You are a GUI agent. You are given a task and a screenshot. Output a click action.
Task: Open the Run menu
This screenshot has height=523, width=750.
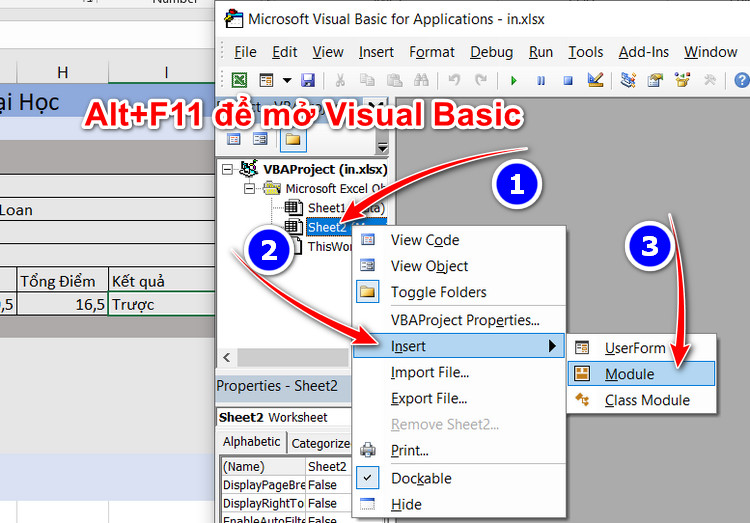tap(541, 52)
